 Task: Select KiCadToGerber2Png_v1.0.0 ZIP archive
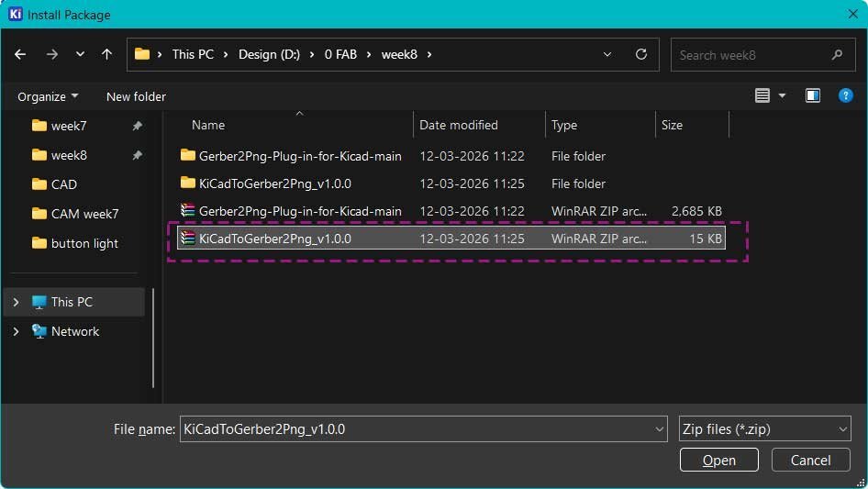pos(451,239)
